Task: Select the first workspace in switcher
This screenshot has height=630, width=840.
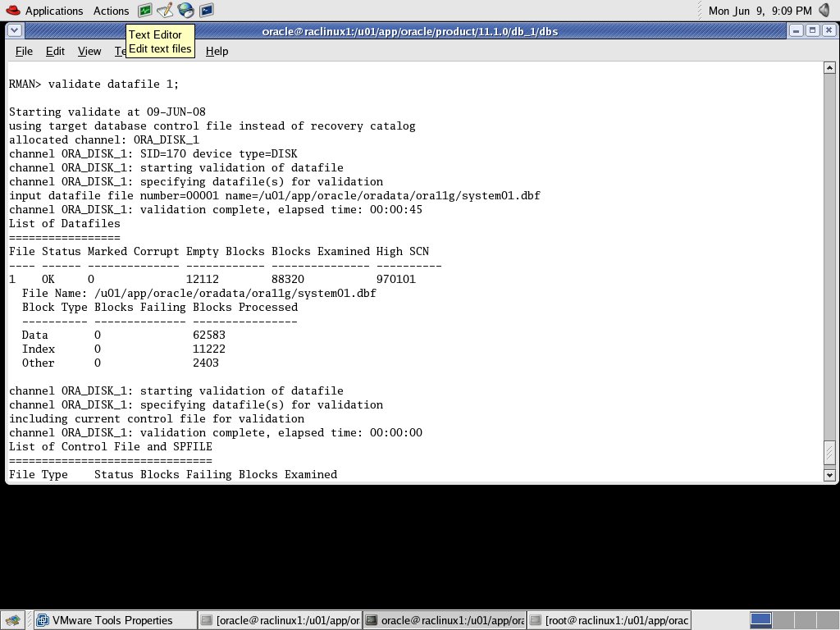Action: (760, 620)
